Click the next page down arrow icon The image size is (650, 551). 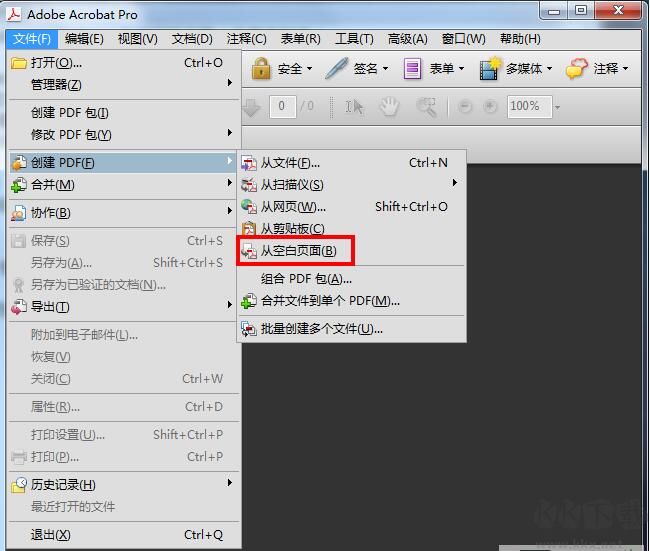coord(251,108)
